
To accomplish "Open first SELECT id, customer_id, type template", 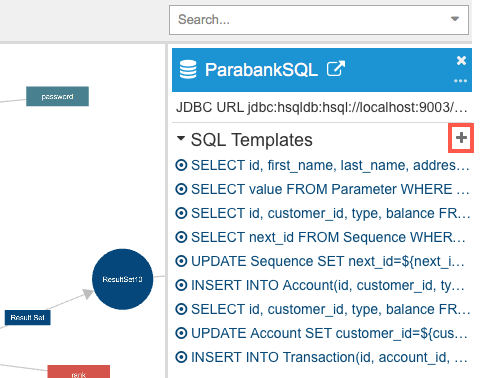I will pos(330,213).
